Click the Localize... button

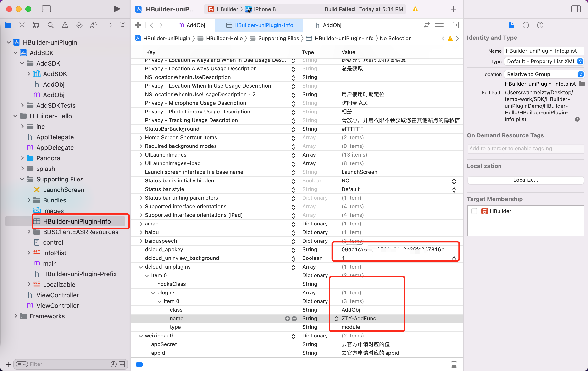pos(526,180)
